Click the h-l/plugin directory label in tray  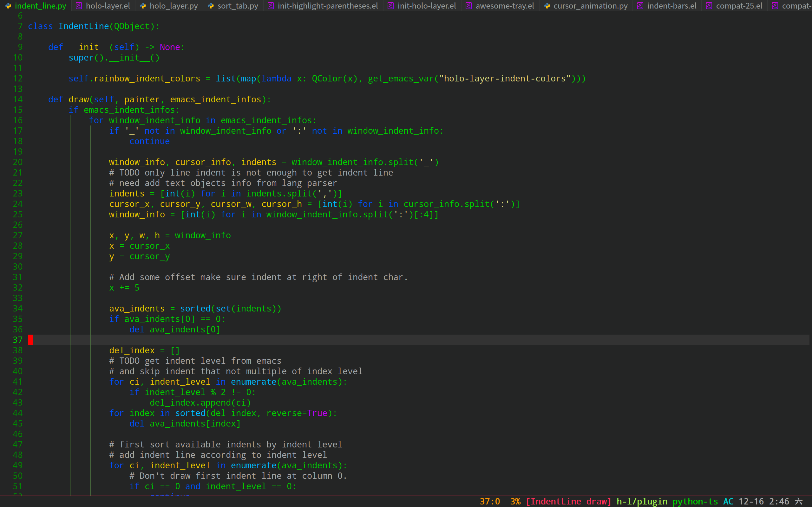coord(642,501)
